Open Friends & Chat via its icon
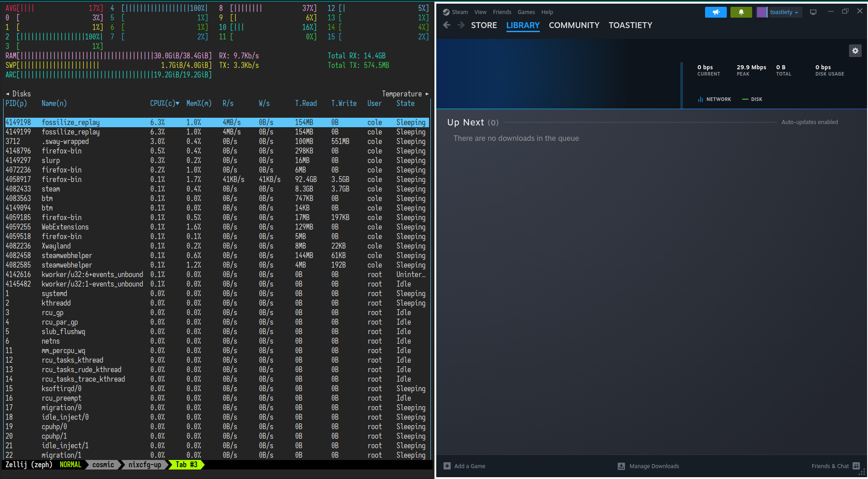The height and width of the screenshot is (479, 868). 857,466
